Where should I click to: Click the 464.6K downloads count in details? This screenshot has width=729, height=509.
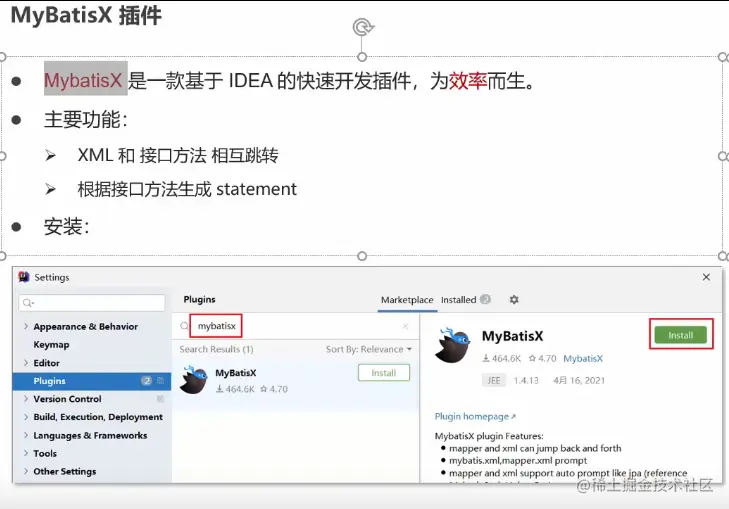click(x=502, y=358)
